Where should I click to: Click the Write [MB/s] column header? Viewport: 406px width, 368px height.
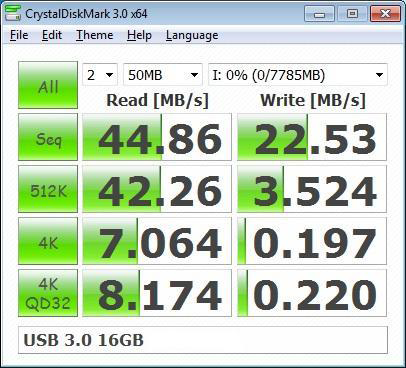[313, 100]
